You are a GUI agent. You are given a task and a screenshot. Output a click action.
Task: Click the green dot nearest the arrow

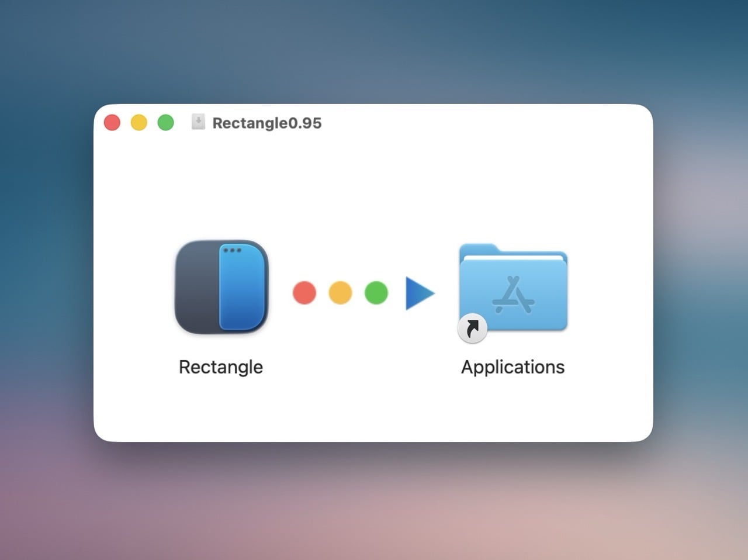376,293
